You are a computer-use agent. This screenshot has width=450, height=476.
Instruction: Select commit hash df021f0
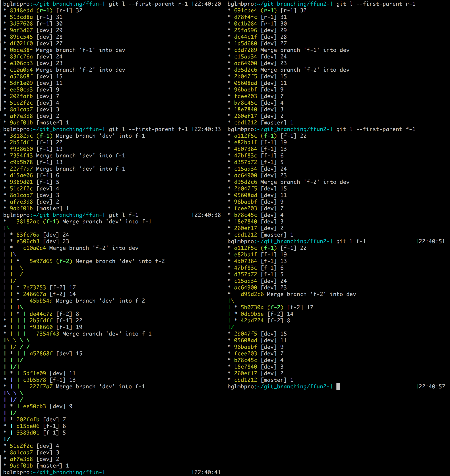click(x=21, y=43)
